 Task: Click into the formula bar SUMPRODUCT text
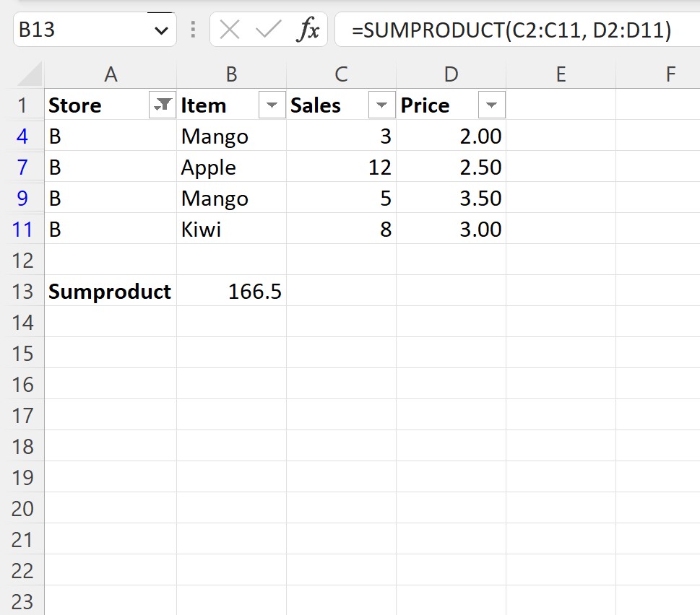511,30
